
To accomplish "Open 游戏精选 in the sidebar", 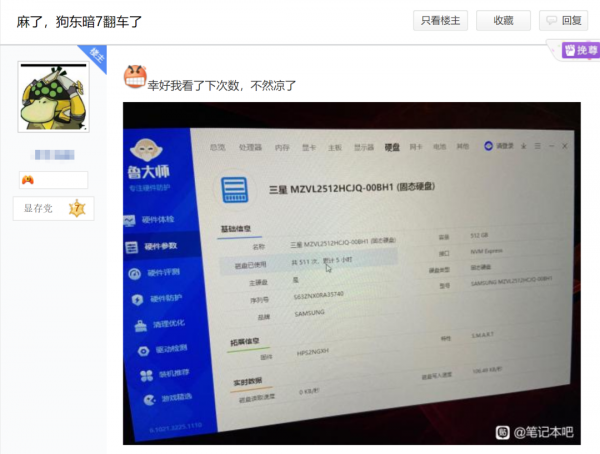I will (176, 398).
